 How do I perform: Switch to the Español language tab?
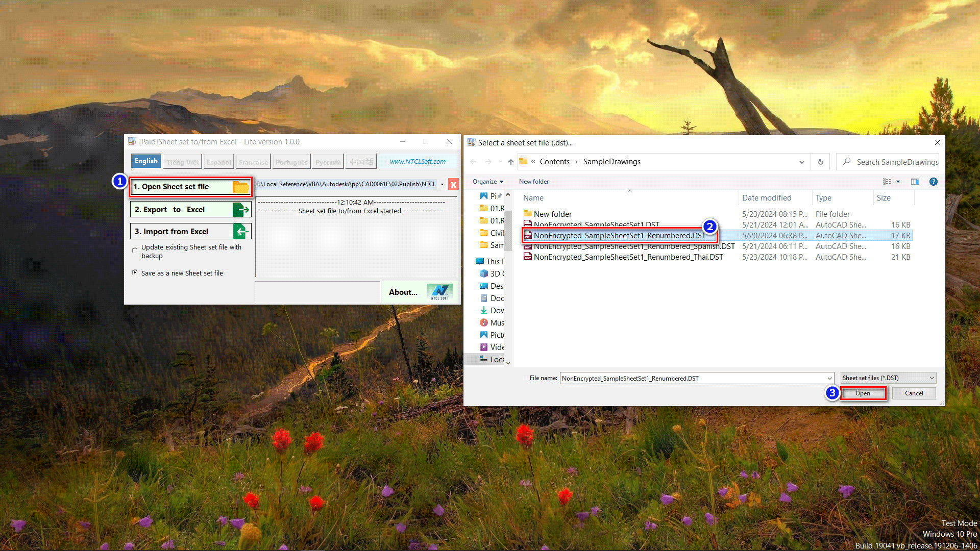[218, 162]
